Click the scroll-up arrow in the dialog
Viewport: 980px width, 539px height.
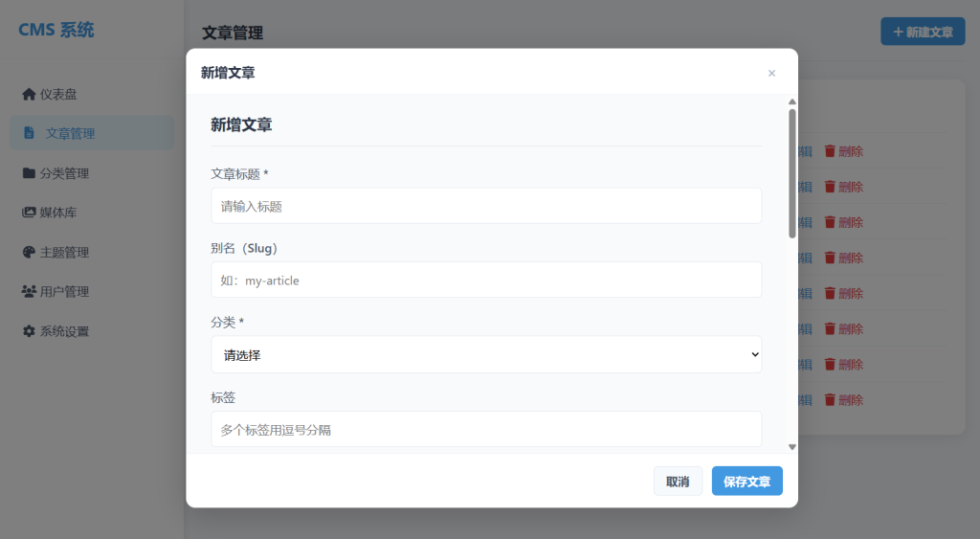[792, 101]
